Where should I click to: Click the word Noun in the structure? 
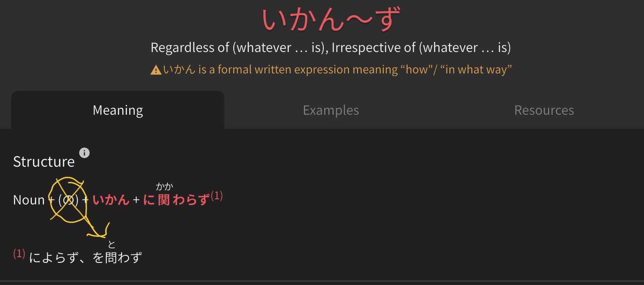tap(29, 200)
